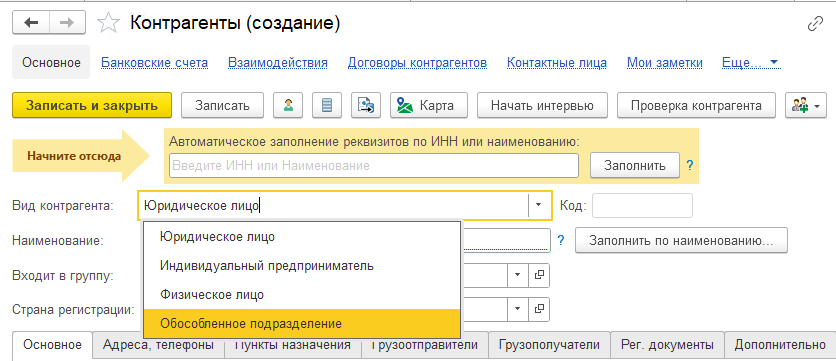The width and height of the screenshot is (836, 361).
Task: Expand the Входит в группу dropdown arrow
Action: [x=517, y=275]
